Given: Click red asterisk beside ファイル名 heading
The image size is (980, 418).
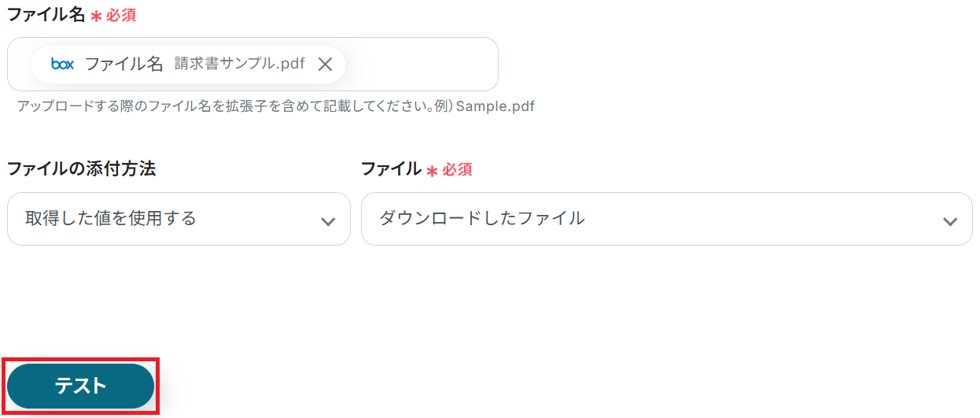Looking at the screenshot, I should tap(97, 17).
